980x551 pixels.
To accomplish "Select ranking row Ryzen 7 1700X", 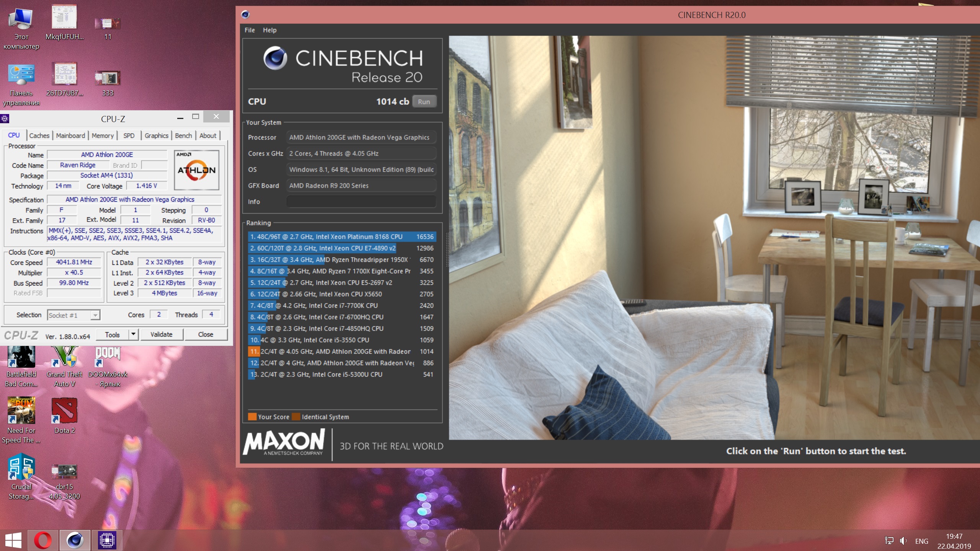I will [x=342, y=271].
